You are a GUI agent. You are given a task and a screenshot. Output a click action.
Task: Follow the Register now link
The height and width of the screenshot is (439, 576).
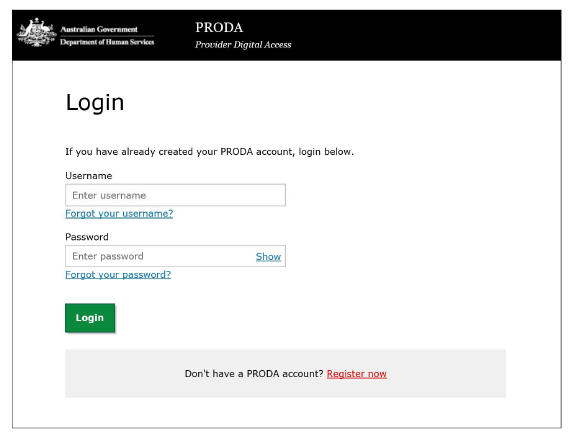(x=357, y=374)
